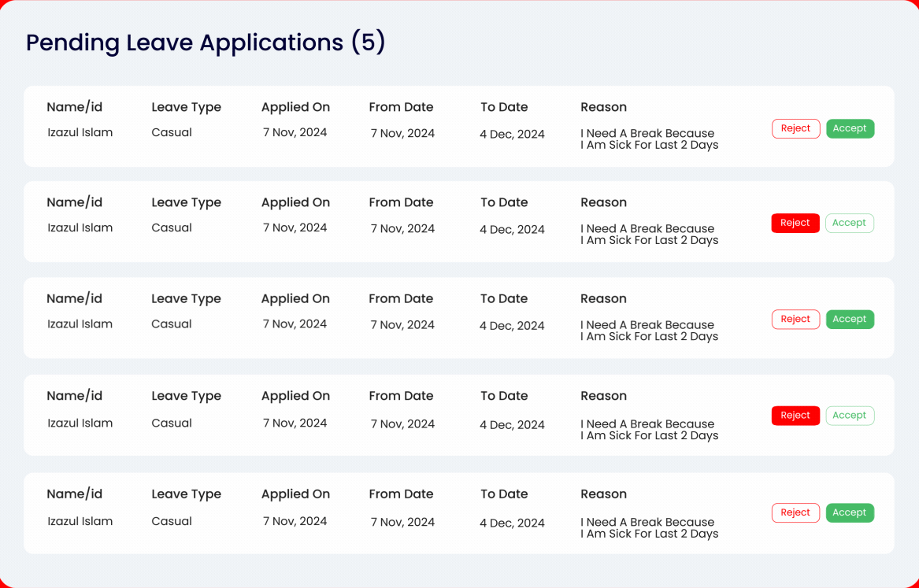Click Applied On date in second application
Screen dimensions: 919x588
(295, 227)
